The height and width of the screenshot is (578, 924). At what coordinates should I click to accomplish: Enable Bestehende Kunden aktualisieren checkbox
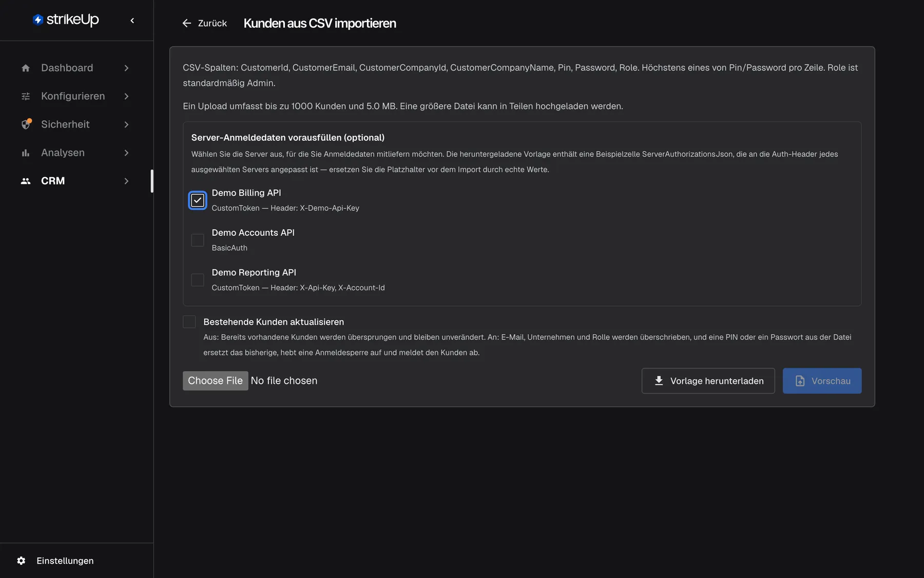point(189,322)
